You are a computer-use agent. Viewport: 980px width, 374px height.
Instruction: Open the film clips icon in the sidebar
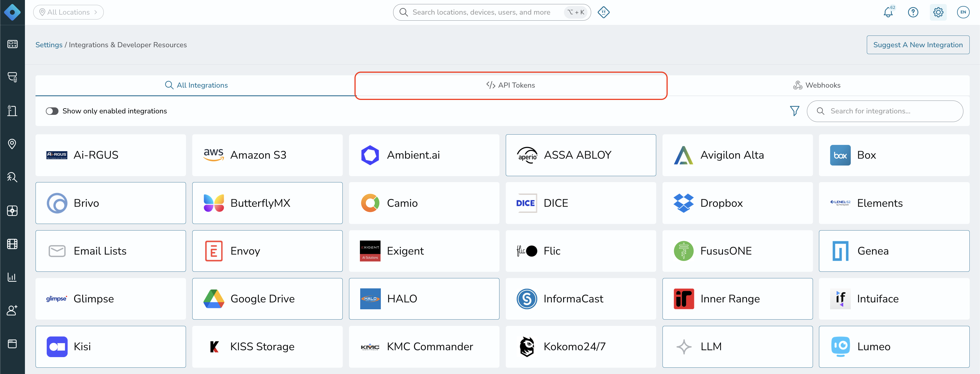(12, 244)
